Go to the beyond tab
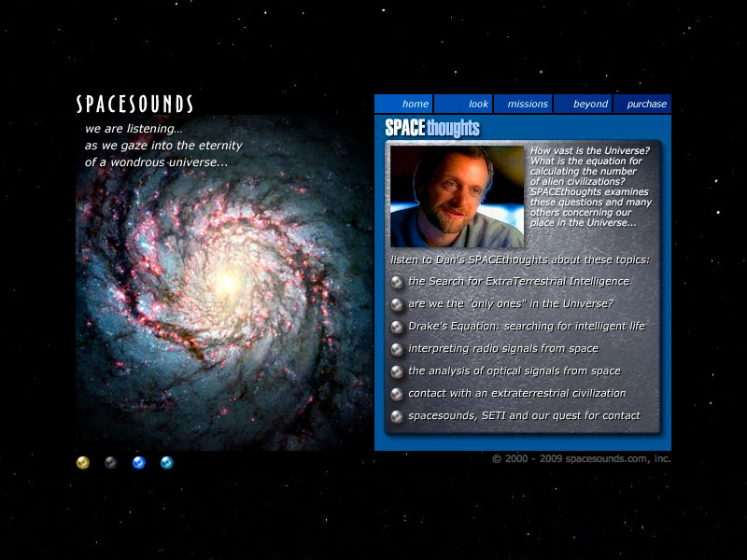Image resolution: width=747 pixels, height=560 pixels. 584,104
